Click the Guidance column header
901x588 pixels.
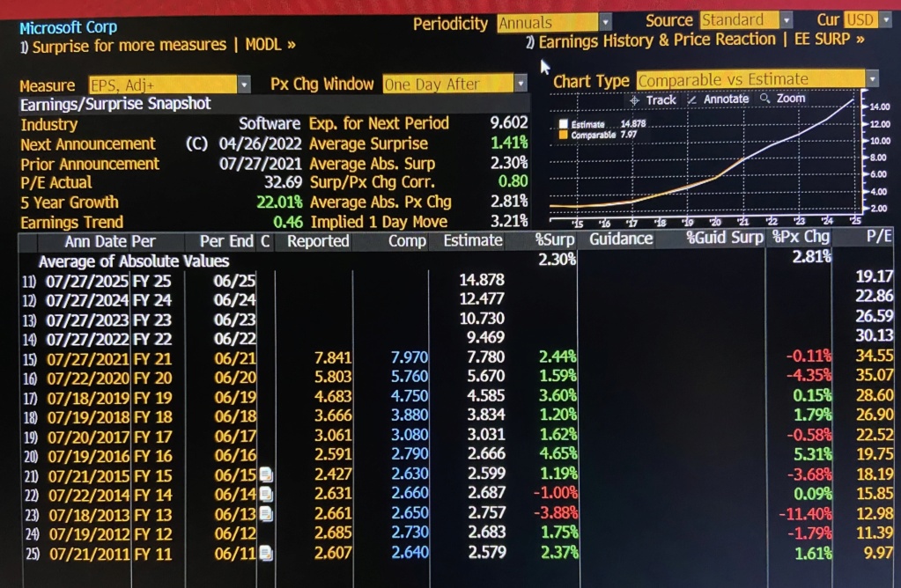pyautogui.click(x=621, y=239)
